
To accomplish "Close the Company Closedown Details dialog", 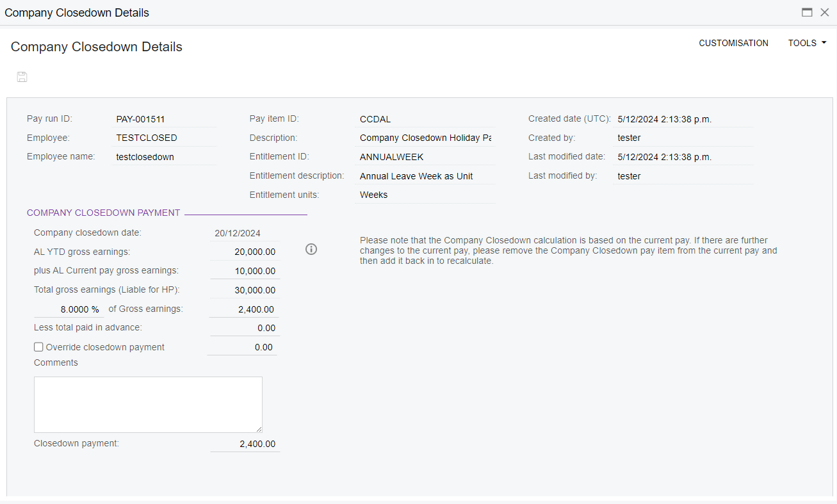I will point(825,12).
